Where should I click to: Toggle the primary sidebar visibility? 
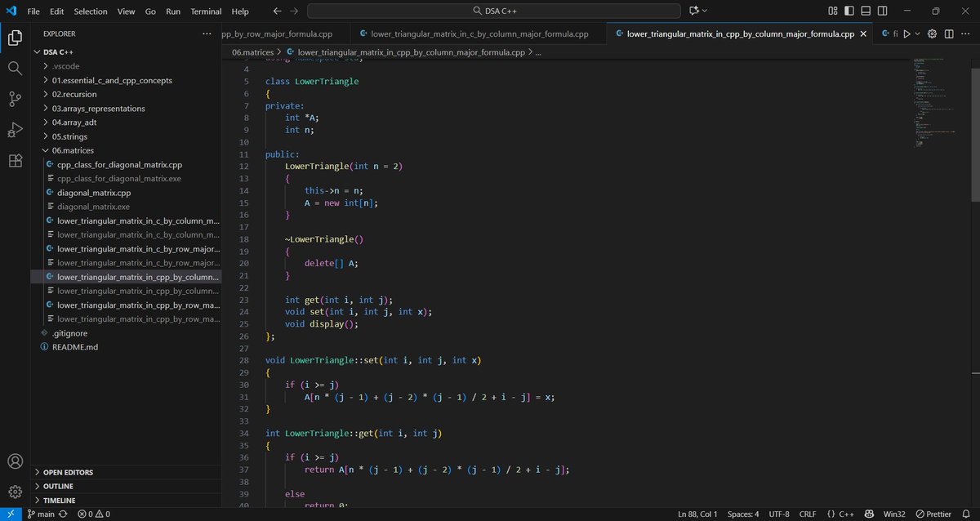[848, 11]
